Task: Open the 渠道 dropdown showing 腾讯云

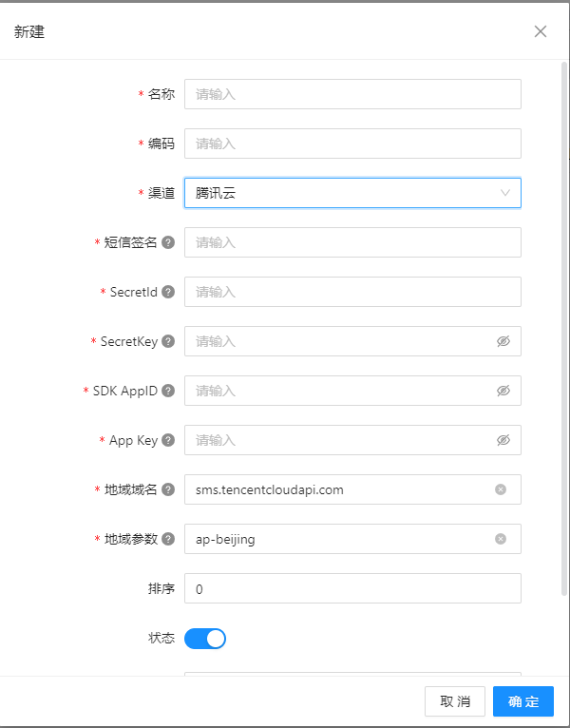Action: [352, 193]
